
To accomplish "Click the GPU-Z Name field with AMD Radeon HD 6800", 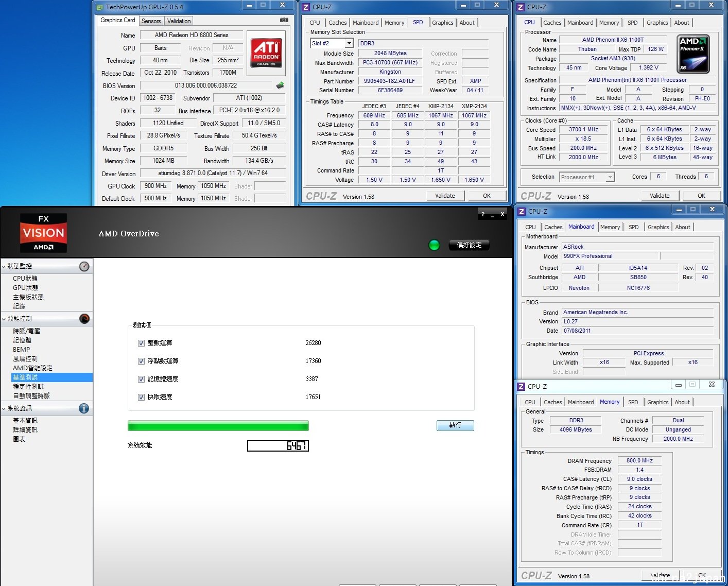I will point(192,35).
